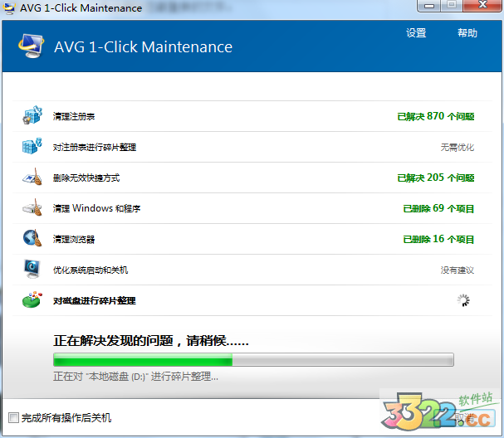The width and height of the screenshot is (504, 438).
Task: Select the 清理注册表 row label
Action: pyautogui.click(x=74, y=116)
